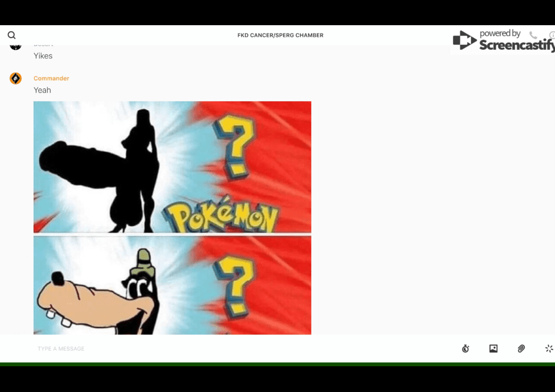Click the search magnifier icon
Image resolution: width=555 pixels, height=392 pixels.
pyautogui.click(x=12, y=35)
